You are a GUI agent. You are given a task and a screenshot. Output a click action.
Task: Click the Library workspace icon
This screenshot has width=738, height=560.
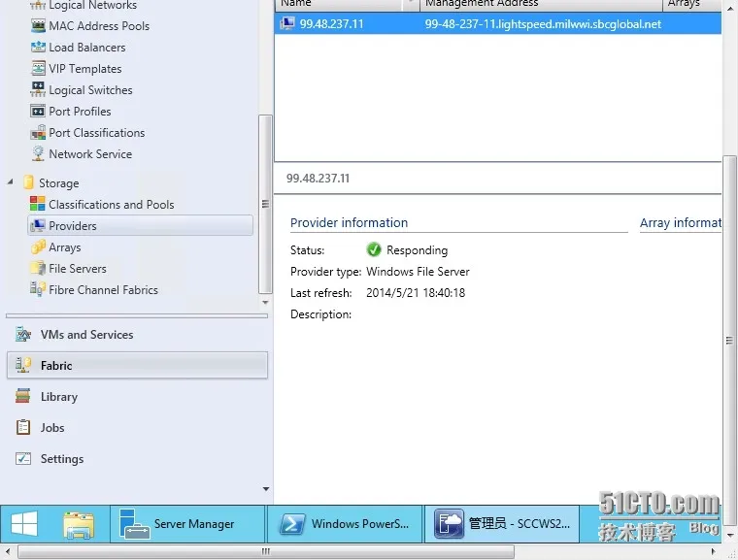click(23, 396)
